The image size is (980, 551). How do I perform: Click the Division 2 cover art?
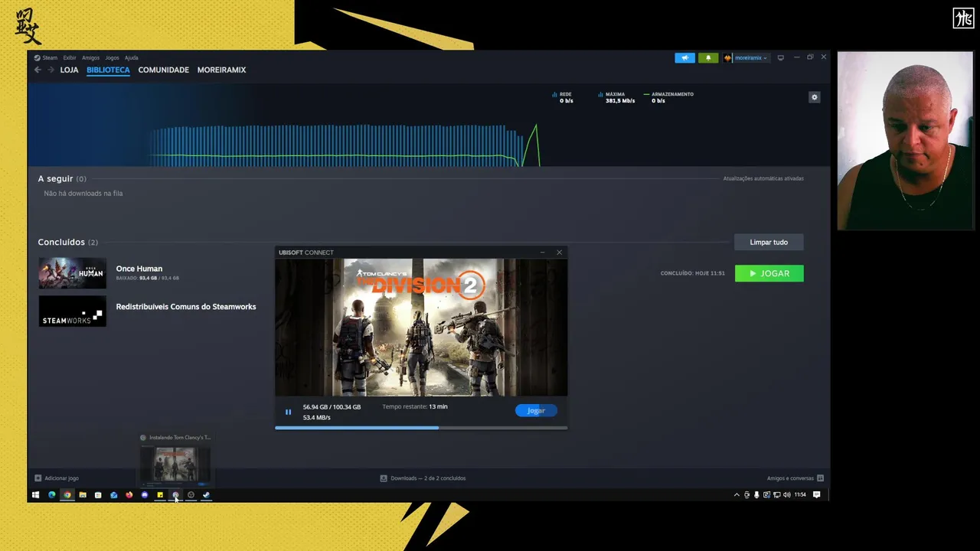tap(421, 327)
